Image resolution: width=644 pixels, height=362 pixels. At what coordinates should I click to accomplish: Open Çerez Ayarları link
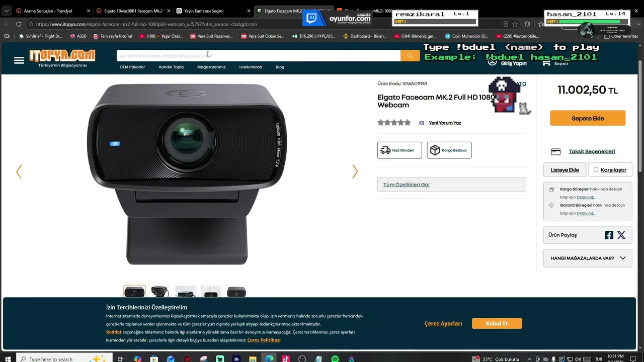pos(443,323)
